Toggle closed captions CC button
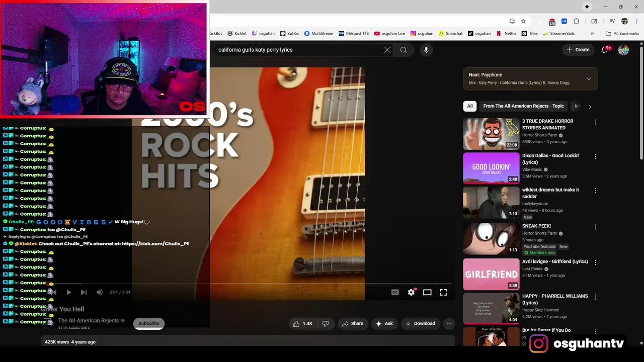This screenshot has height=362, width=644. 395,292
